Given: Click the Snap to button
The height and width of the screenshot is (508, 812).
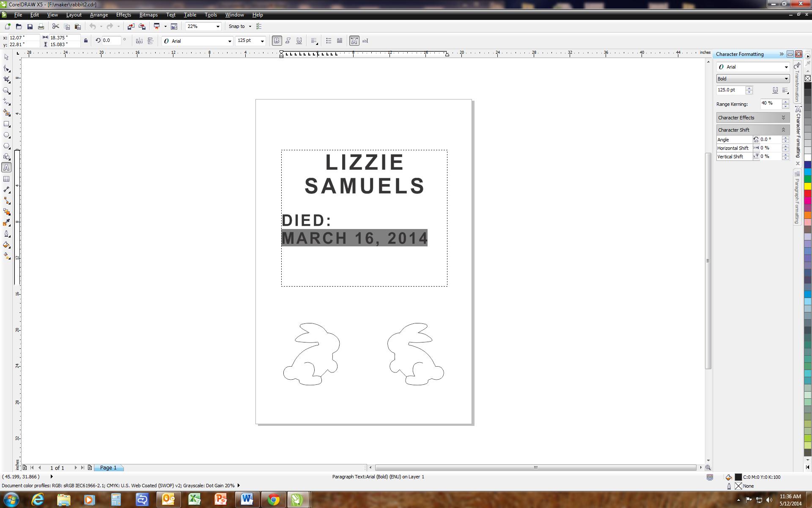Looking at the screenshot, I should click(237, 26).
